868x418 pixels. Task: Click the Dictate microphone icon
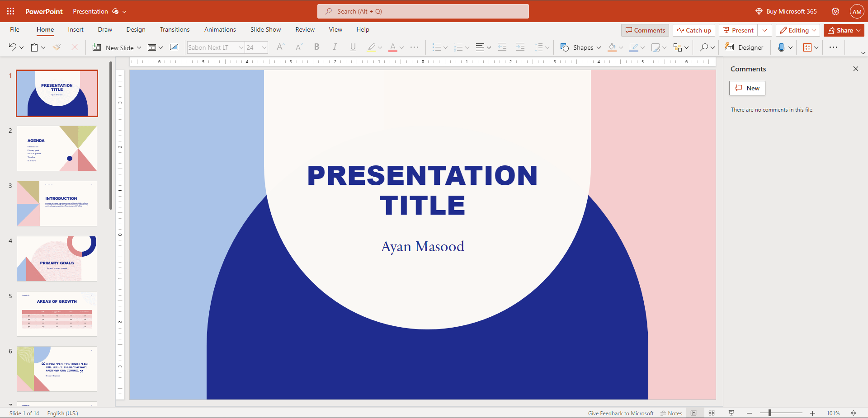(x=781, y=47)
